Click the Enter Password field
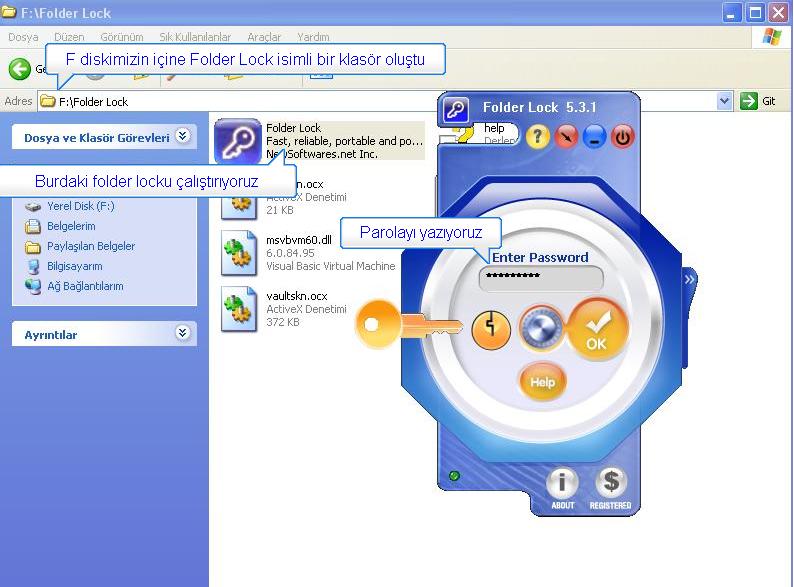Screen dimensions: 794x587 (x=540, y=279)
